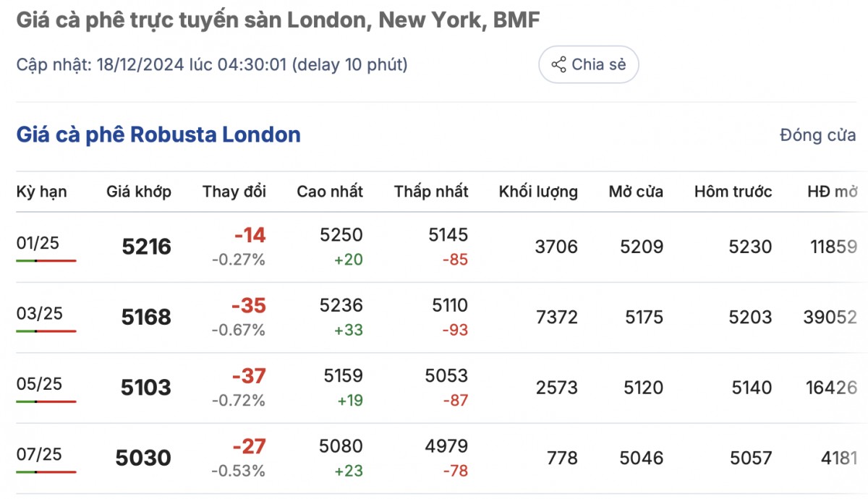The image size is (868, 499).
Task: Select the 03/25 contract term
Action: (x=40, y=313)
